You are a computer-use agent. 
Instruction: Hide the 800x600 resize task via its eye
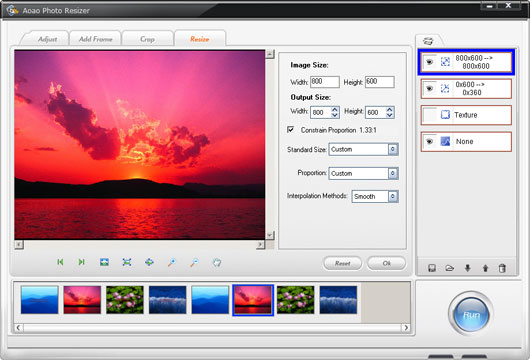[429, 62]
